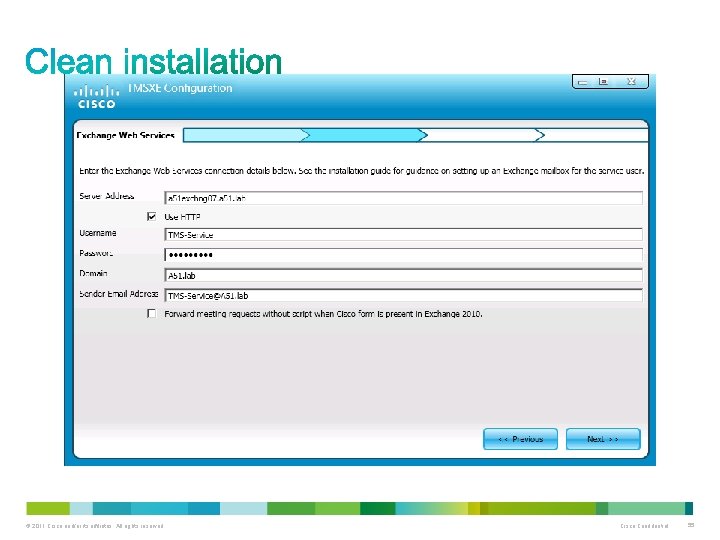Minimize the TMSXE Configuration window

(x=583, y=82)
